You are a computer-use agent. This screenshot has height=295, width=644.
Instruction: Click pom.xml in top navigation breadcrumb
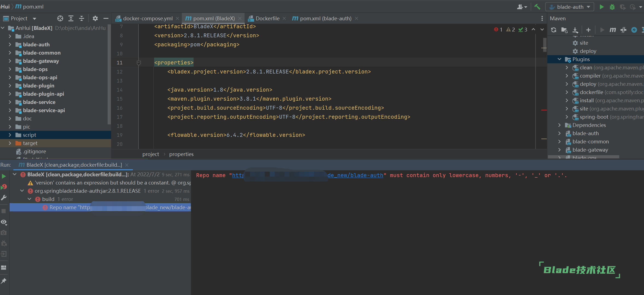tap(30, 7)
